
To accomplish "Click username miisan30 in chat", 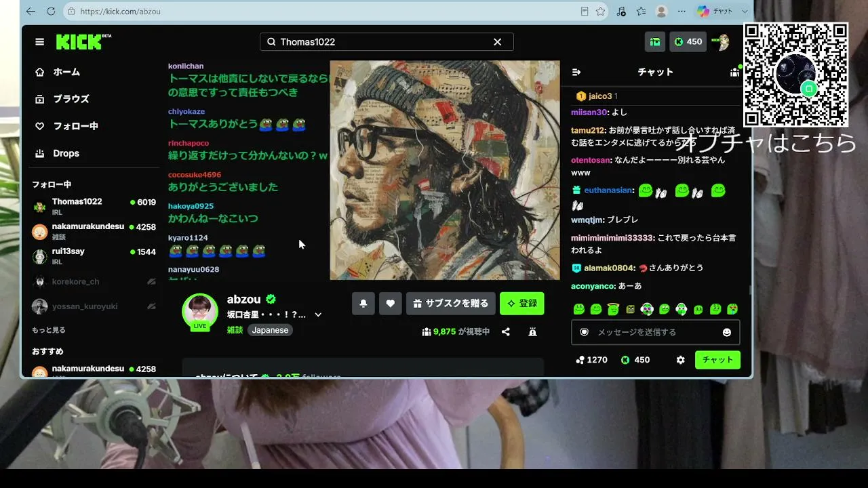I will (x=589, y=113).
